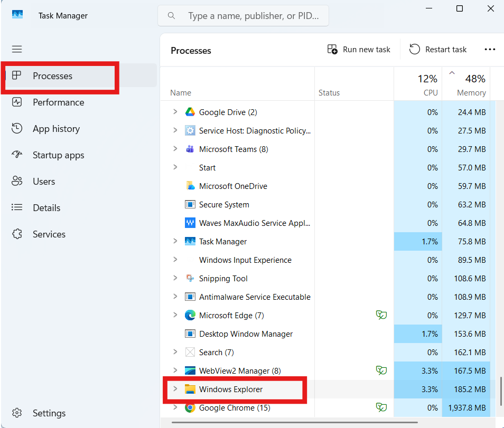Click the Microsoft Teams process icon
Image resolution: width=504 pixels, height=428 pixels.
coord(190,149)
